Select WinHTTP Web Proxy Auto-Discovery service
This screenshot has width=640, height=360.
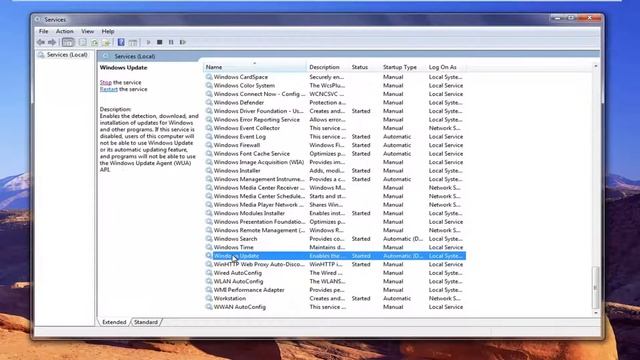[x=335, y=264]
